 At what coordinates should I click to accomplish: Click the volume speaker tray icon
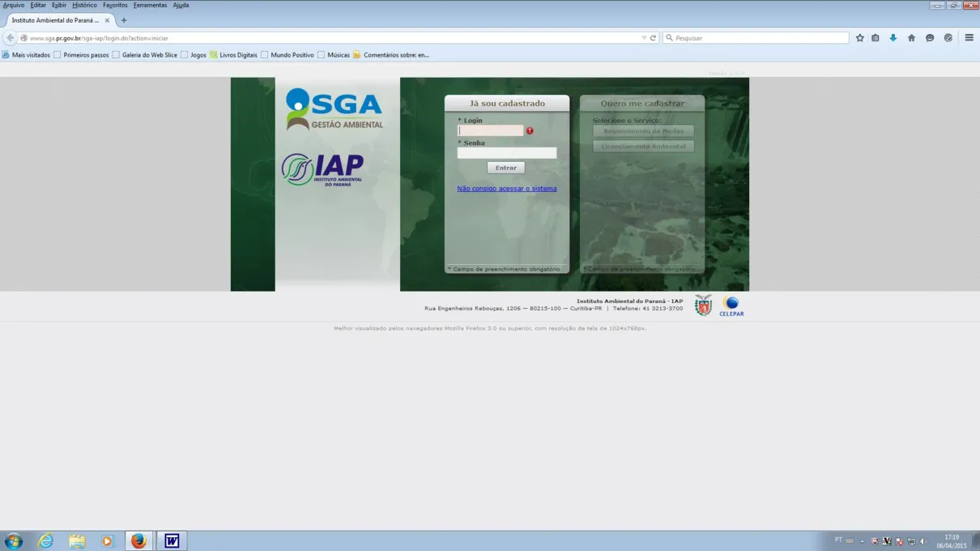pos(923,541)
